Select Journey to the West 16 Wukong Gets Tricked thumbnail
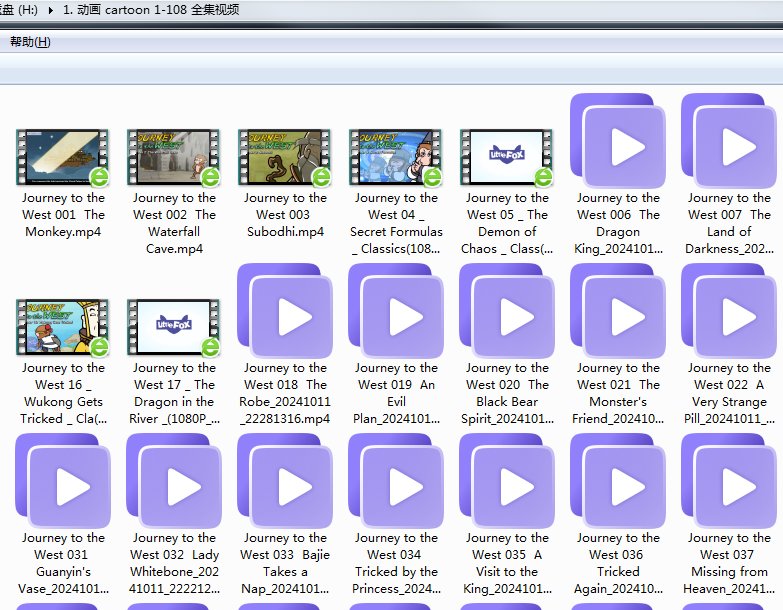This screenshot has height=610, width=783. 63,327
